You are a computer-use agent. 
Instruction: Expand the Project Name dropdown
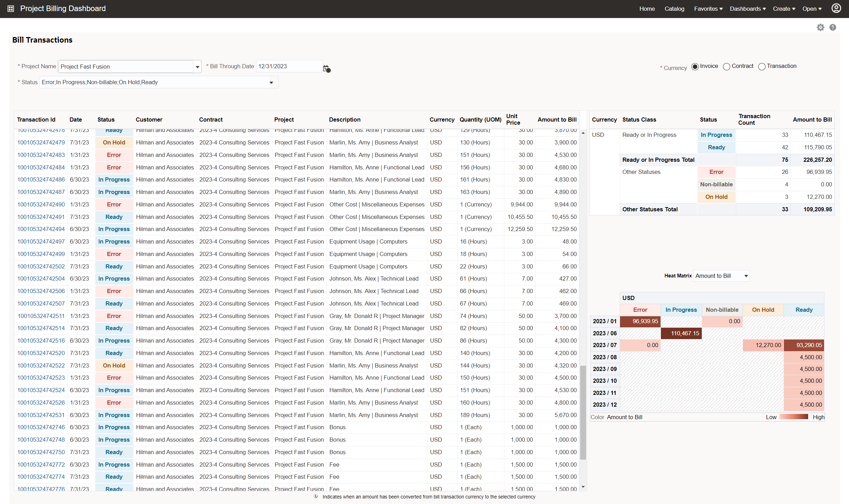coord(197,67)
